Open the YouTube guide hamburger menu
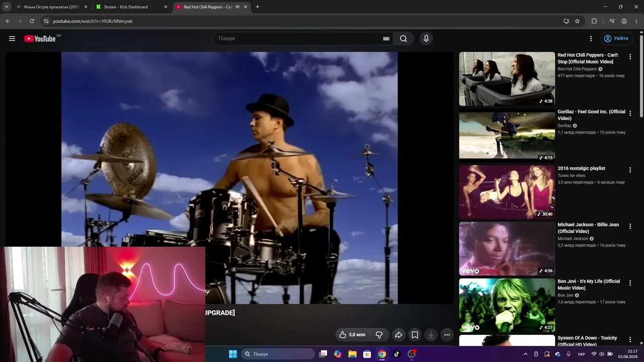 [x=12, y=39]
